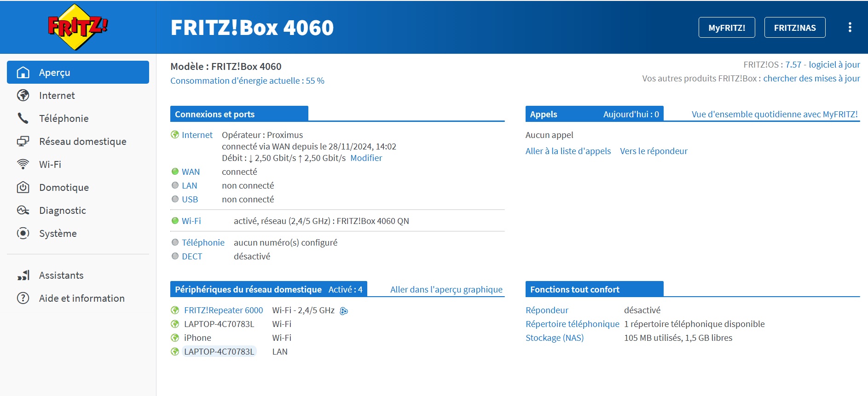The height and width of the screenshot is (396, 868).
Task: Open the Internet sidebar menu
Action: [78, 95]
